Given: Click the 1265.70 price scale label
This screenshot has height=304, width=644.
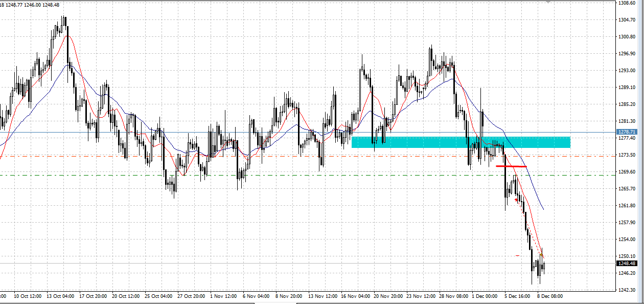Looking at the screenshot, I should coord(627,188).
